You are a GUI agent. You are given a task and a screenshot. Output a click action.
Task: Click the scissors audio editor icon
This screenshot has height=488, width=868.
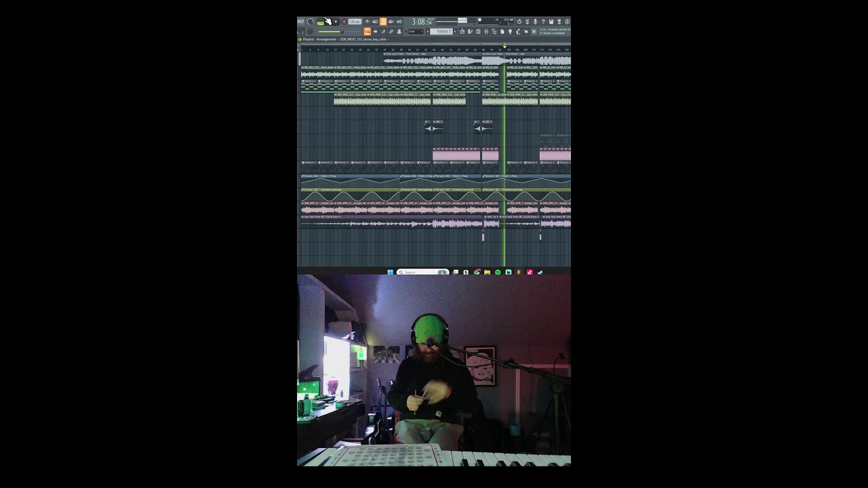[x=528, y=22]
